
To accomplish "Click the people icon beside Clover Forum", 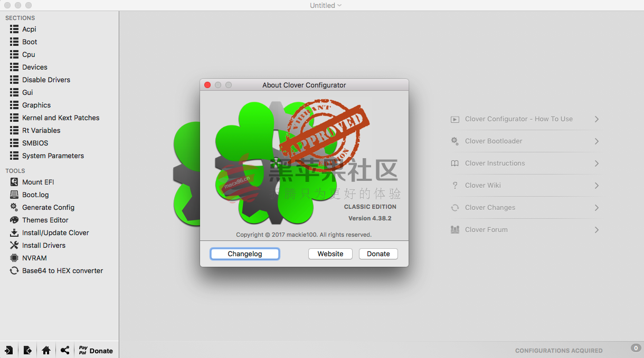I will [454, 230].
